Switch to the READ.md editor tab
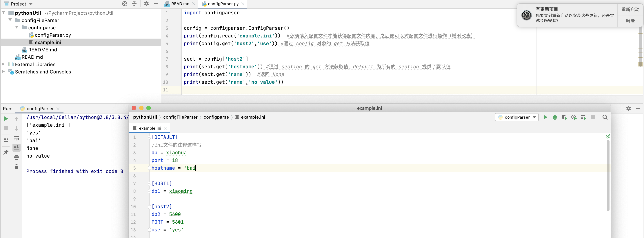Viewport: 644px width, 238px height. click(180, 4)
